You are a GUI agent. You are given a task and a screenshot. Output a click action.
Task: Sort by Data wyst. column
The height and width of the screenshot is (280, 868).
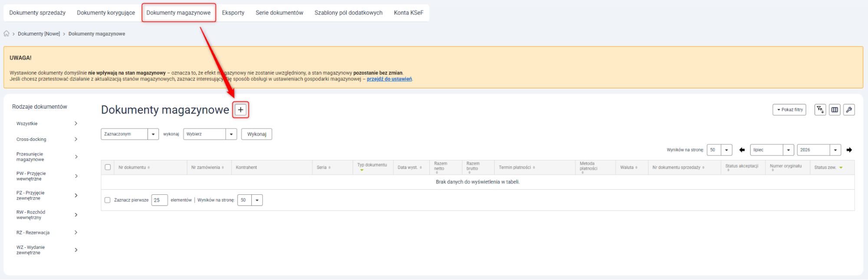(409, 167)
